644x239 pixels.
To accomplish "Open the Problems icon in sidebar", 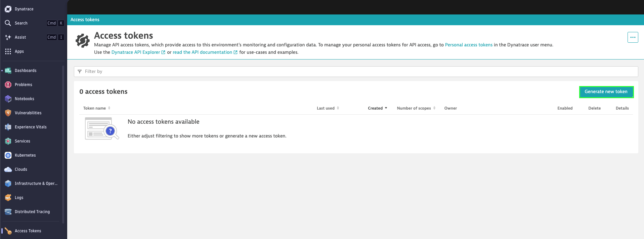I will (8, 85).
